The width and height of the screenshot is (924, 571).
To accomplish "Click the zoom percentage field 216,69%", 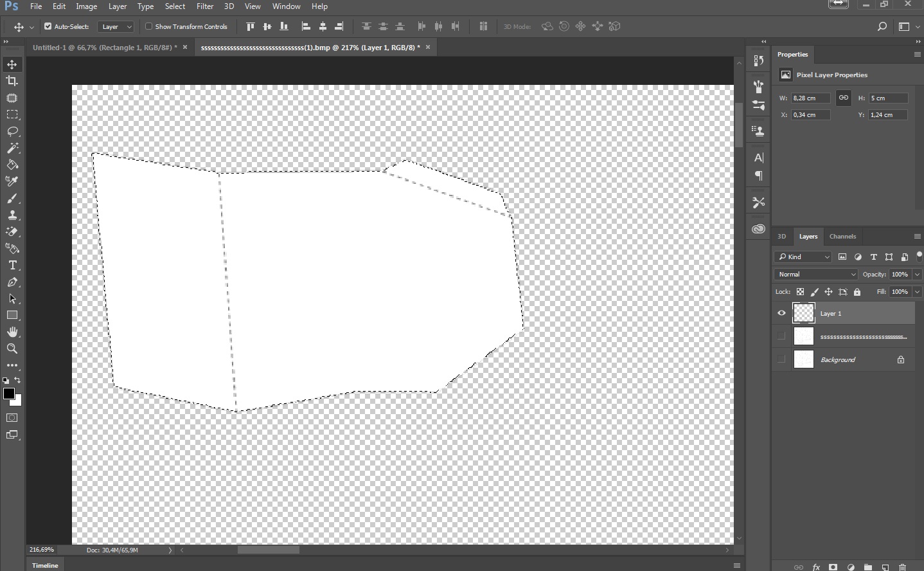I will [42, 550].
